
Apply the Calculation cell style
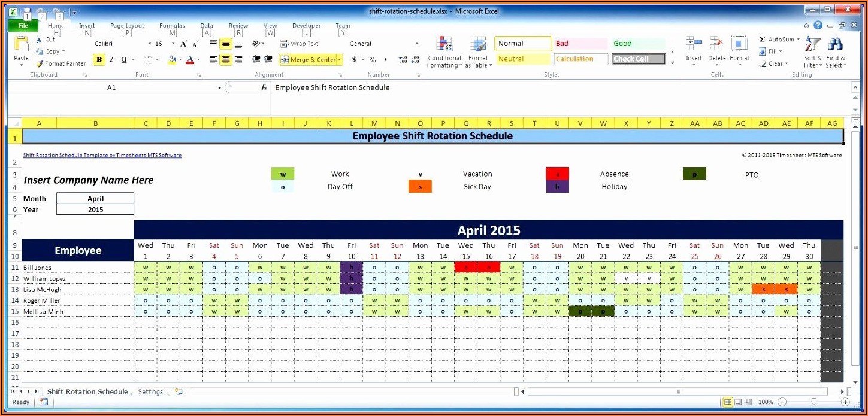coord(580,59)
